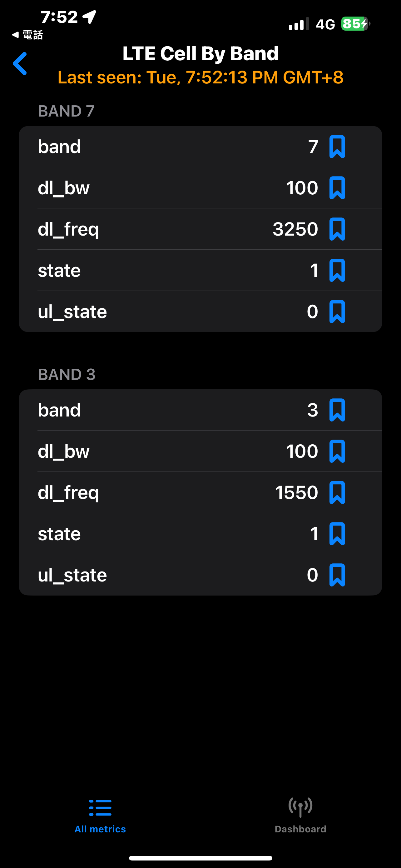The height and width of the screenshot is (868, 401).
Task: Bookmark Band 7 dl_bw value
Action: point(337,188)
